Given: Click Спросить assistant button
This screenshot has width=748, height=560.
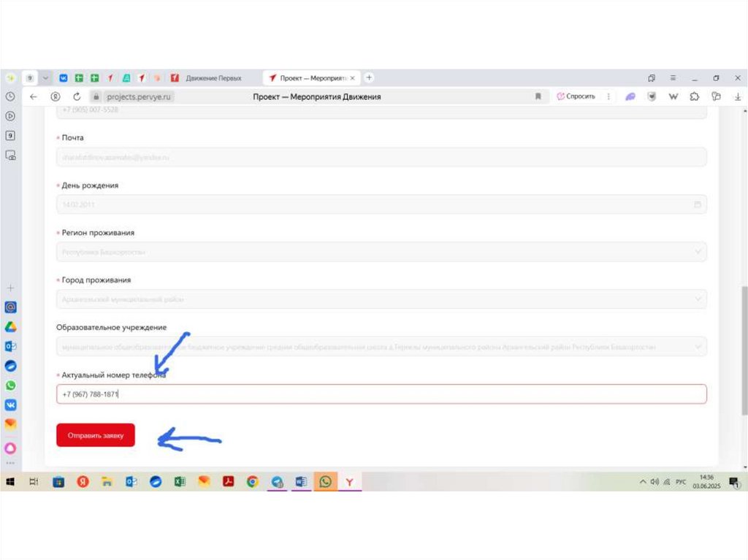Looking at the screenshot, I should pos(576,96).
